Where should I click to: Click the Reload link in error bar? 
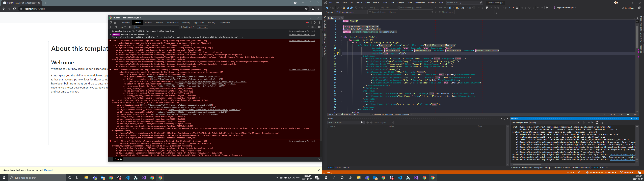pyautogui.click(x=48, y=170)
